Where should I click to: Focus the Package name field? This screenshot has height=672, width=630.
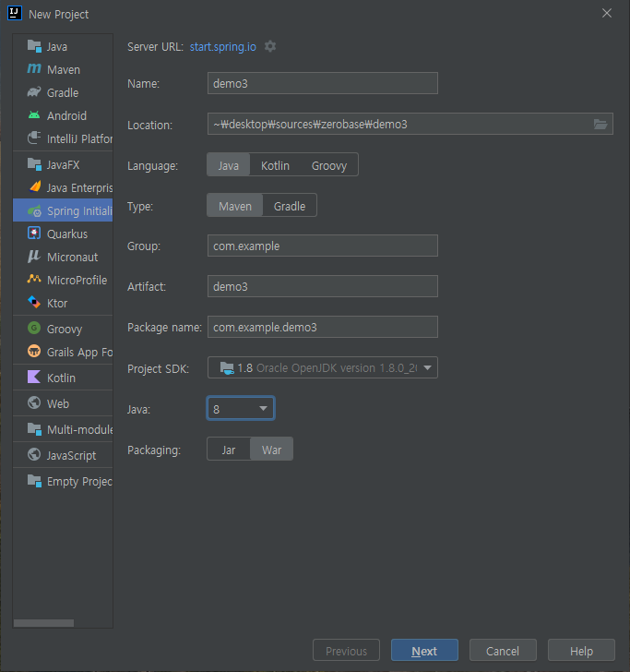coord(323,327)
